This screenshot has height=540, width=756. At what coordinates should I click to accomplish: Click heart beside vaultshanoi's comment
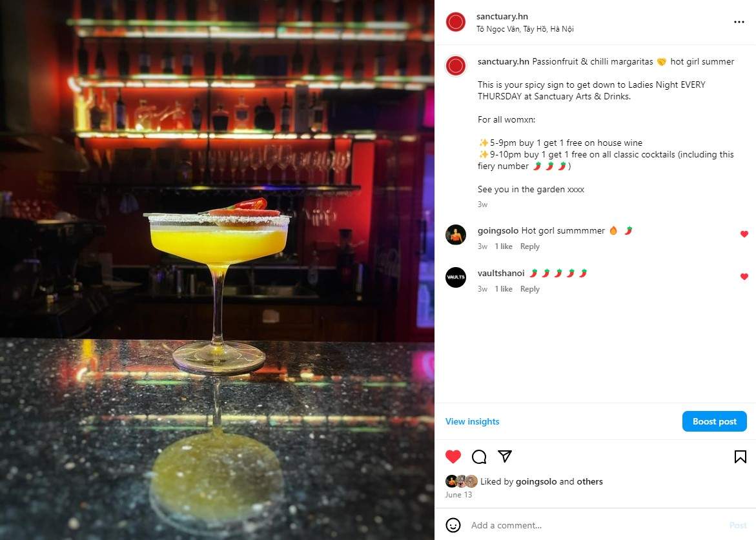tap(744, 277)
